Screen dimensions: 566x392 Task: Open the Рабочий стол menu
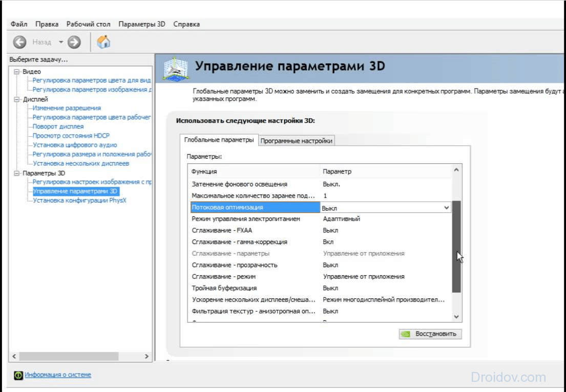tap(88, 24)
